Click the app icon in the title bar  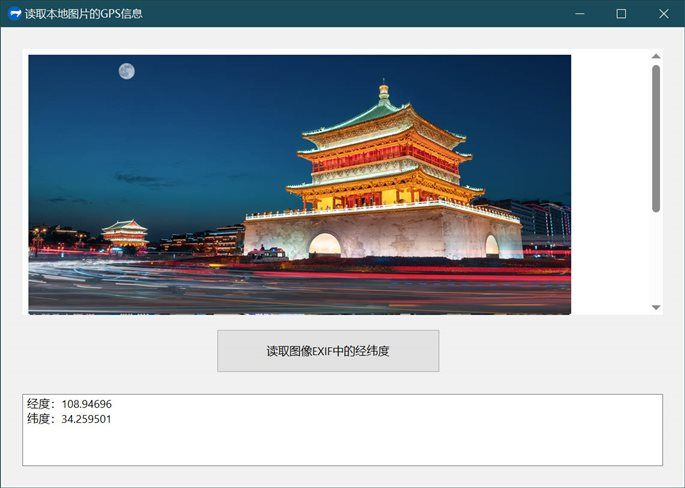tap(14, 14)
